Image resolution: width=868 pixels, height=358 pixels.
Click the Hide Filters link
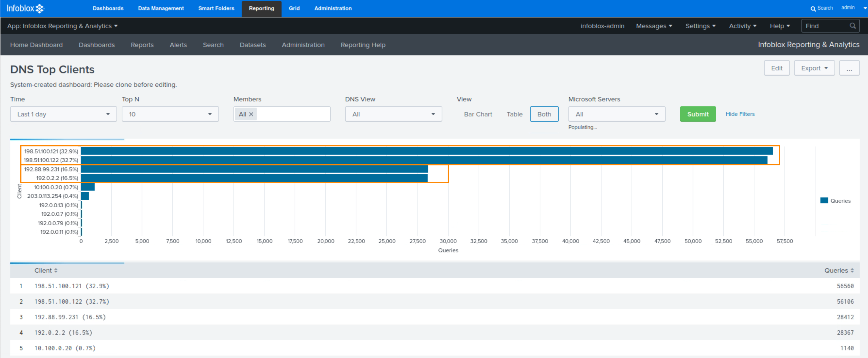740,114
